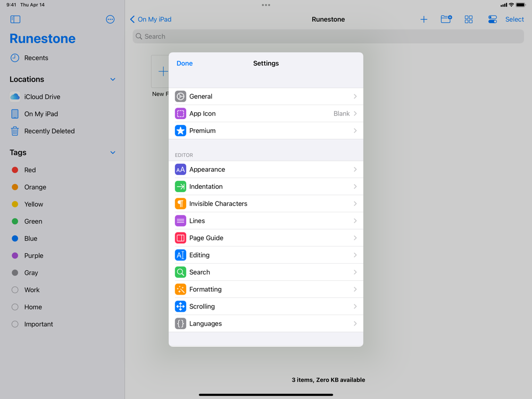Open the Search settings row
Viewport: 532px width, 399px height.
[x=266, y=272]
